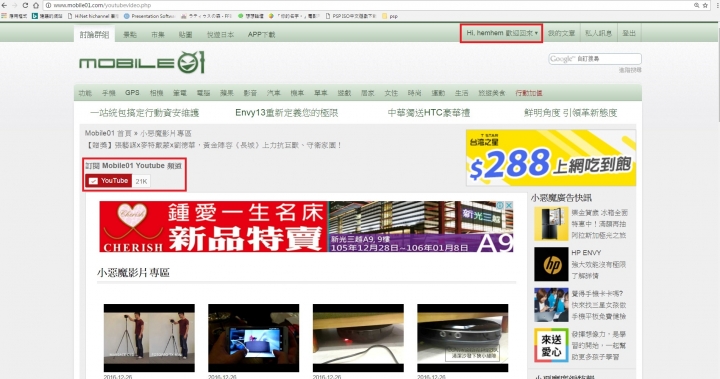
Task: Click the browser home icon
Action: (35, 5)
